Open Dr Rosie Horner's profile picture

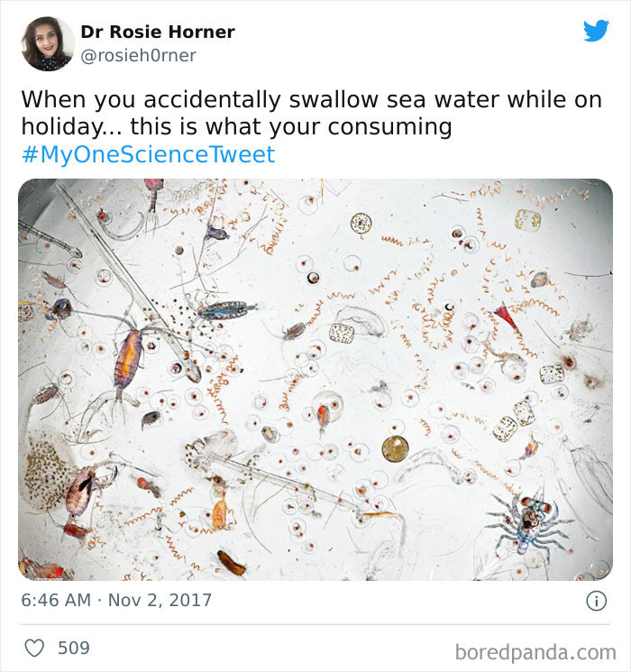click(x=47, y=43)
